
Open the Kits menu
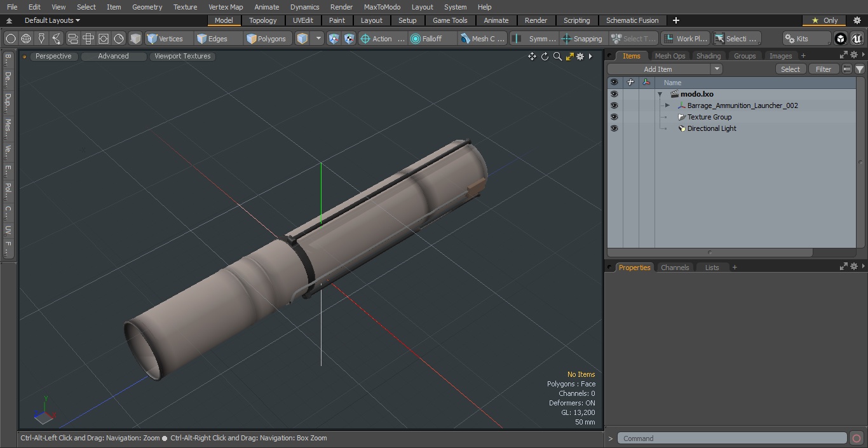tap(806, 39)
